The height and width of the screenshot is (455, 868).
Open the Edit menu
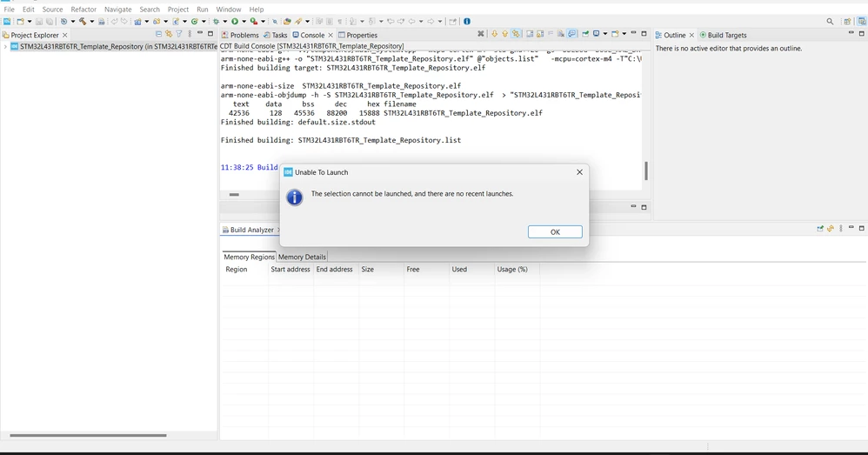tap(28, 10)
